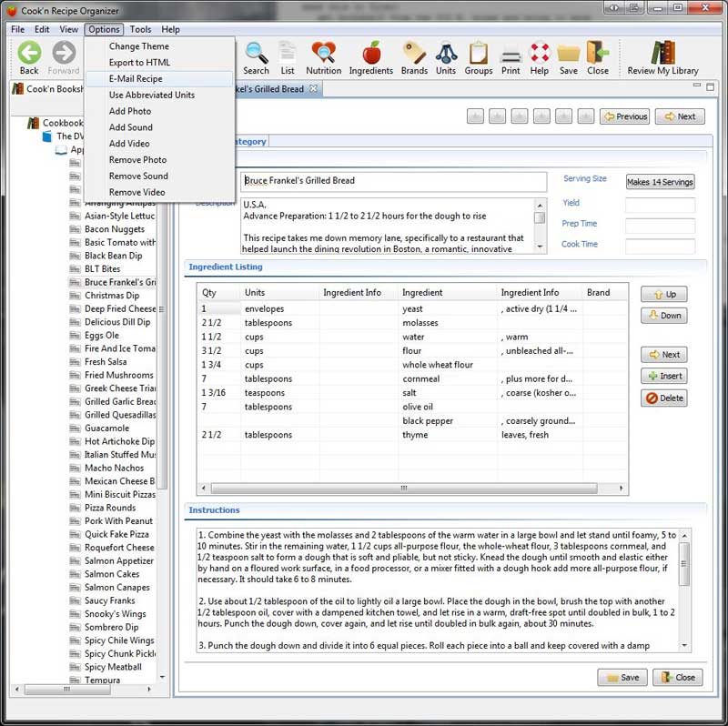728x726 pixels.
Task: Select Change Theme menu entry
Action: 159,46
